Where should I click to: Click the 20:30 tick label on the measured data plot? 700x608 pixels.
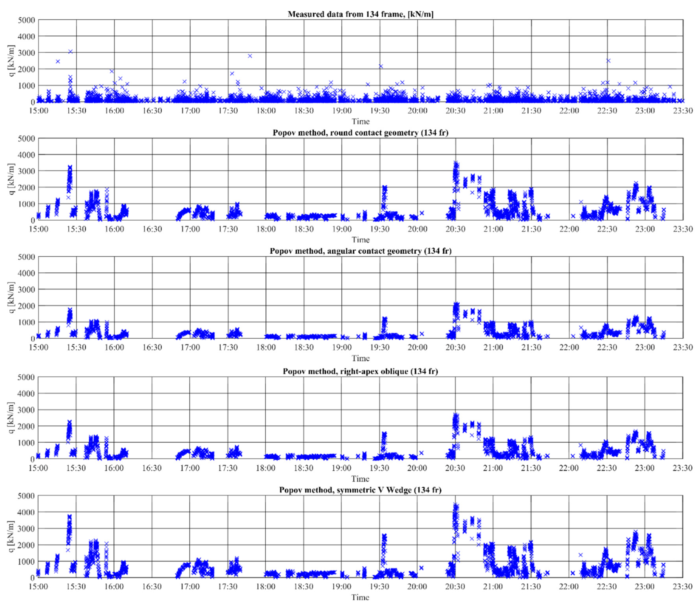(x=455, y=111)
